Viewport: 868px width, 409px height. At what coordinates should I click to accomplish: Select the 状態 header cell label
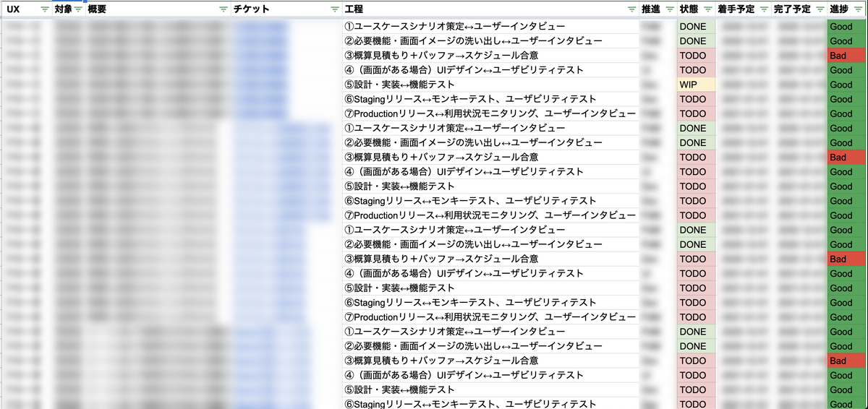click(x=689, y=10)
